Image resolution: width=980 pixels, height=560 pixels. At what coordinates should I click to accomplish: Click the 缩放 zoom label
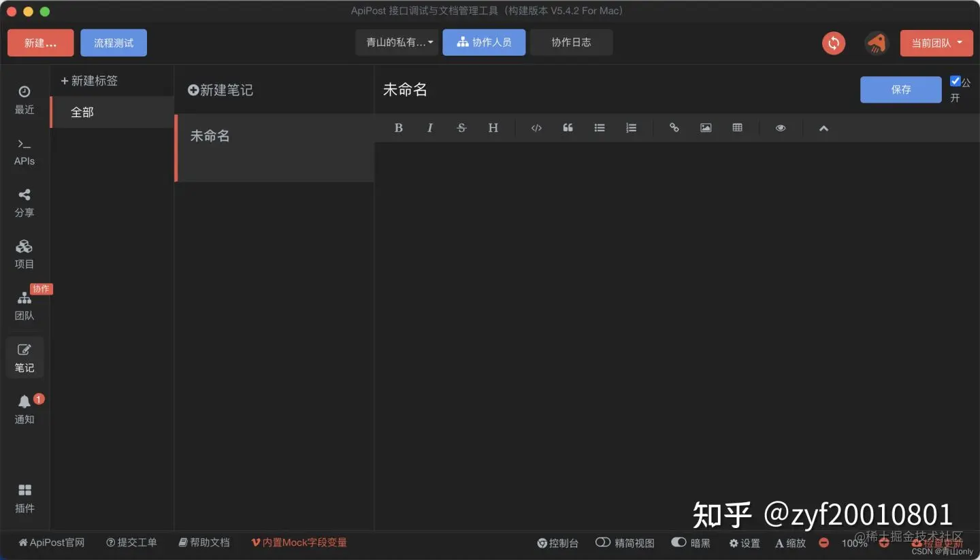point(790,543)
